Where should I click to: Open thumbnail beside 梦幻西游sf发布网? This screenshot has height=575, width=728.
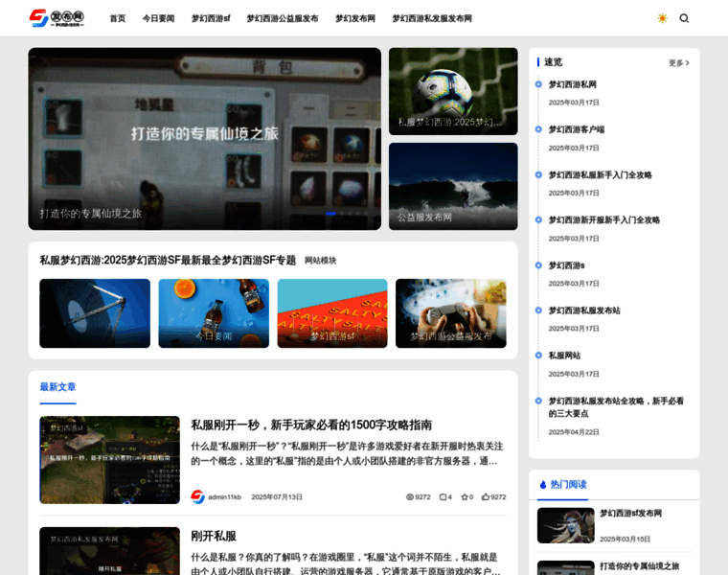pyautogui.click(x=565, y=525)
